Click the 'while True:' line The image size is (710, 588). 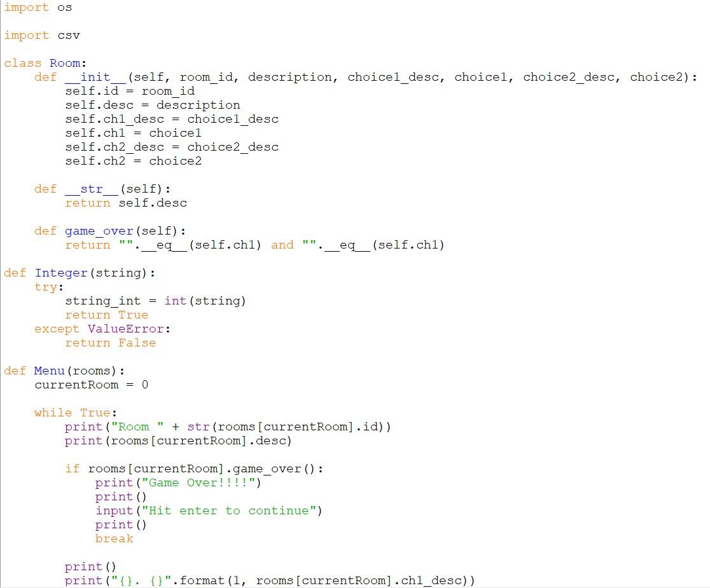[76, 413]
